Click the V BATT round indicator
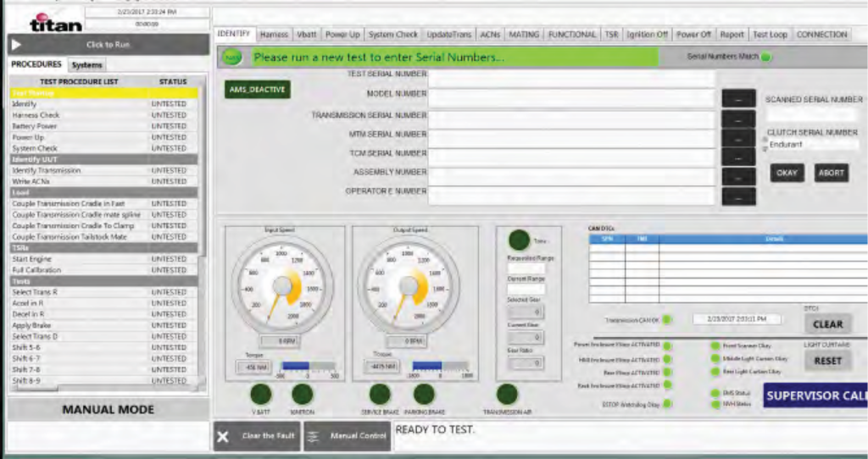Screen dimensions: 868x459 pyautogui.click(x=260, y=394)
